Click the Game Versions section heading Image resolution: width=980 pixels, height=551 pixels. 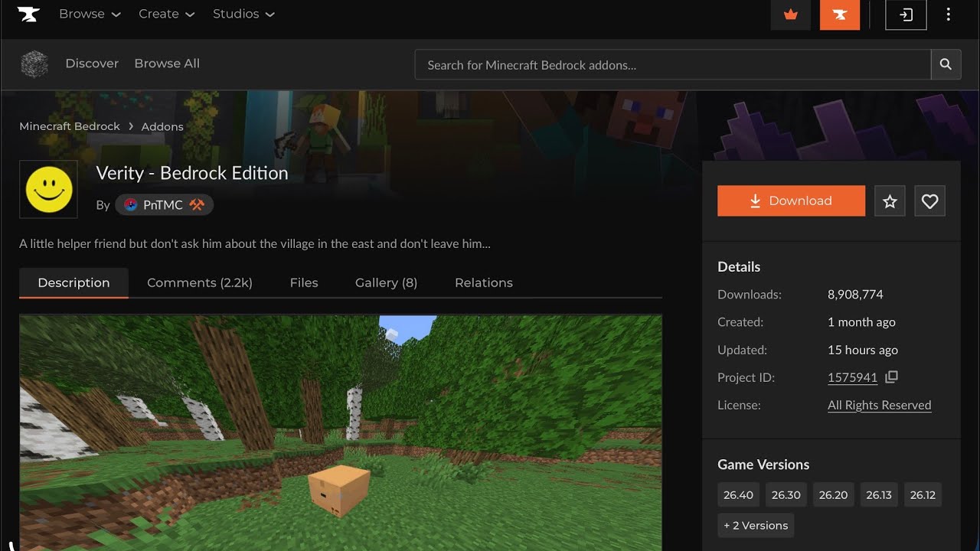763,465
